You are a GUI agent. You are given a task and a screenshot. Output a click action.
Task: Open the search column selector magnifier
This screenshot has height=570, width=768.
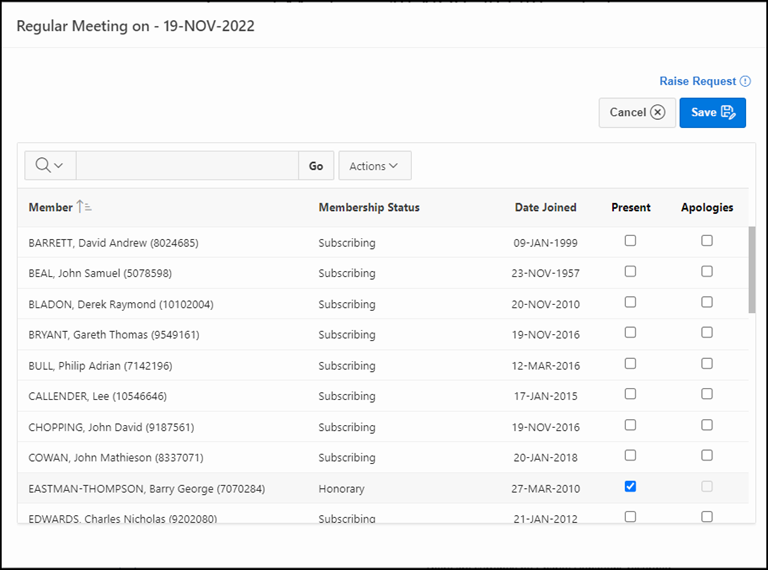[50, 166]
